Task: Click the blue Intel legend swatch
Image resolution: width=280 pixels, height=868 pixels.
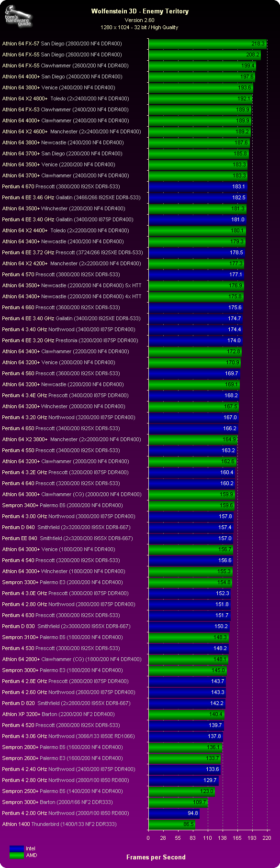Action: point(16,848)
